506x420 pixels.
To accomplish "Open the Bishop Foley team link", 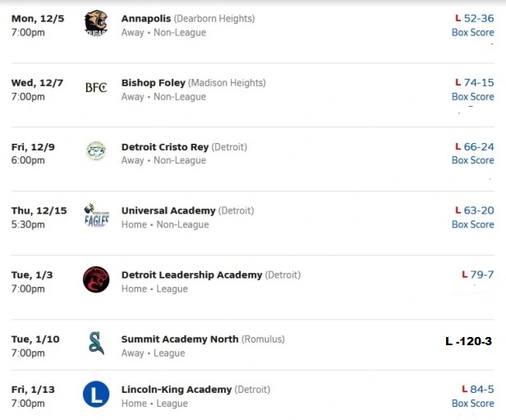I will point(154,82).
